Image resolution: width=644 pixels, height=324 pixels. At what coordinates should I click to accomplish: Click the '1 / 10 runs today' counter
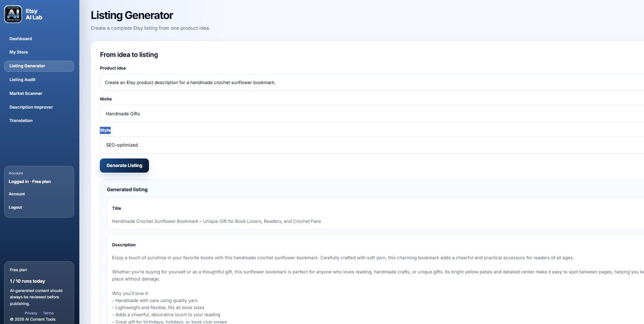[27, 281]
